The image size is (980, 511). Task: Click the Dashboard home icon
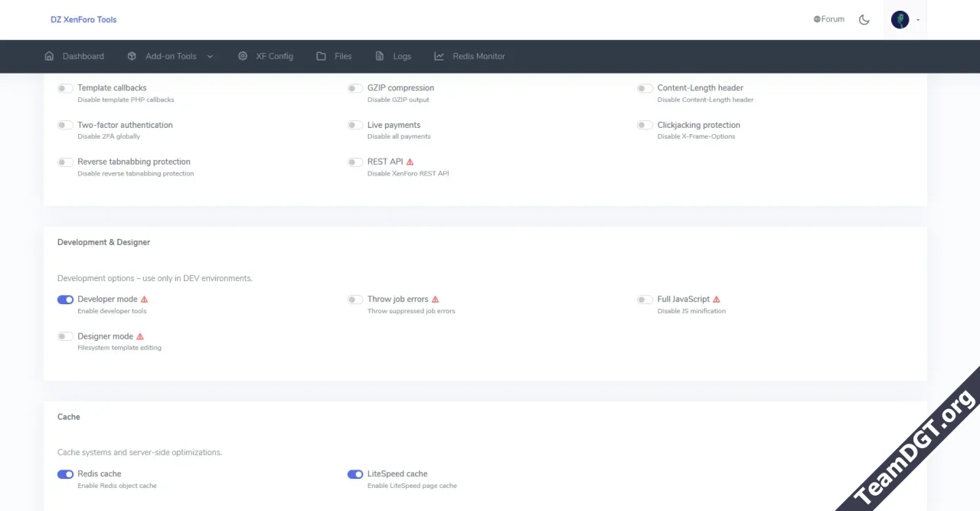50,56
